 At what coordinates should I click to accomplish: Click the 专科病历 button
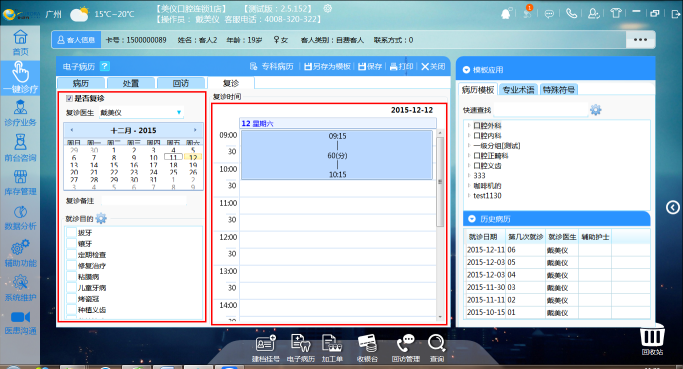(x=272, y=66)
